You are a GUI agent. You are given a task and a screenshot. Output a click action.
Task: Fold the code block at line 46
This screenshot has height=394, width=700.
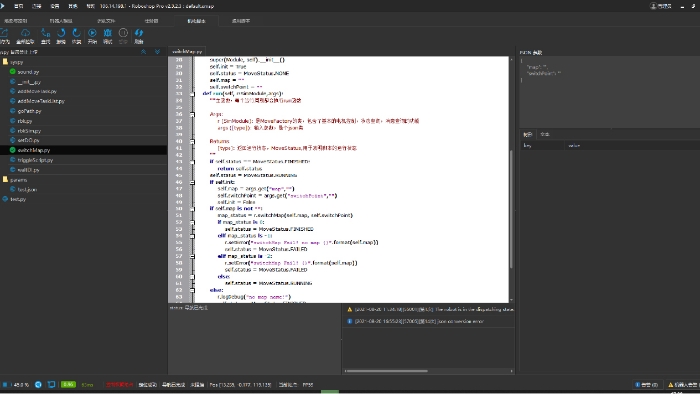192,182
